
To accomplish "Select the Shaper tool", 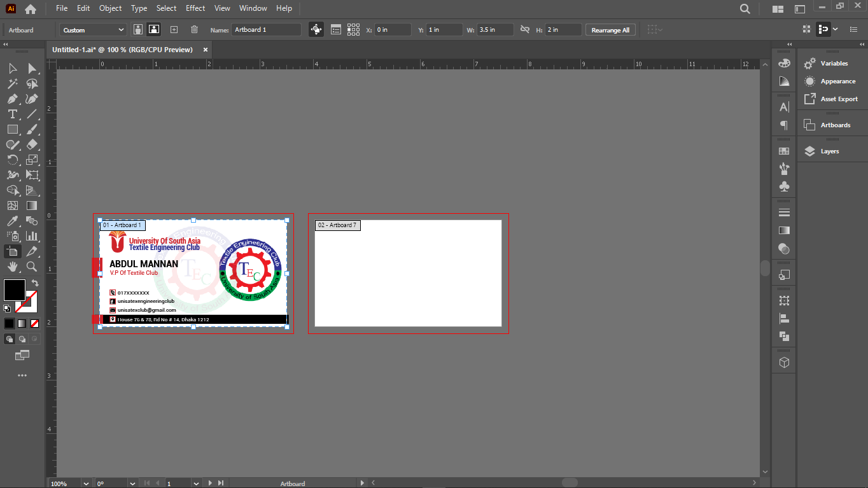I will tap(13, 144).
